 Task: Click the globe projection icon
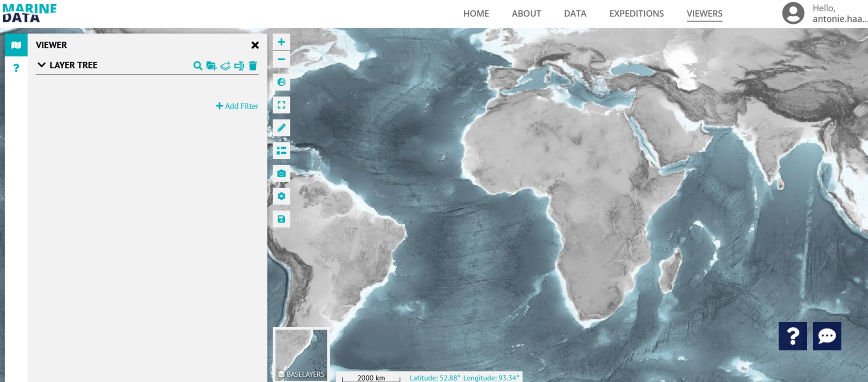click(x=281, y=82)
